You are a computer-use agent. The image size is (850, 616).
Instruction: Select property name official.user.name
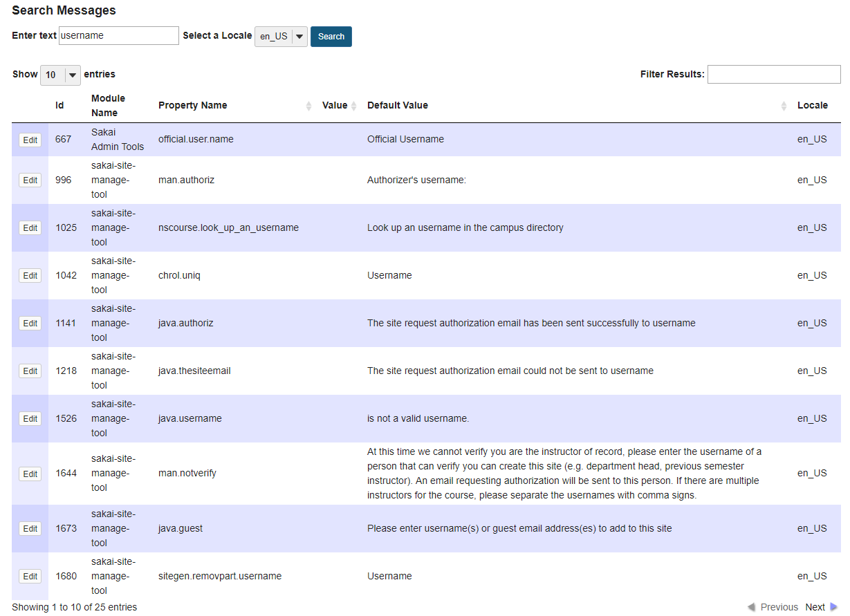[x=196, y=139]
